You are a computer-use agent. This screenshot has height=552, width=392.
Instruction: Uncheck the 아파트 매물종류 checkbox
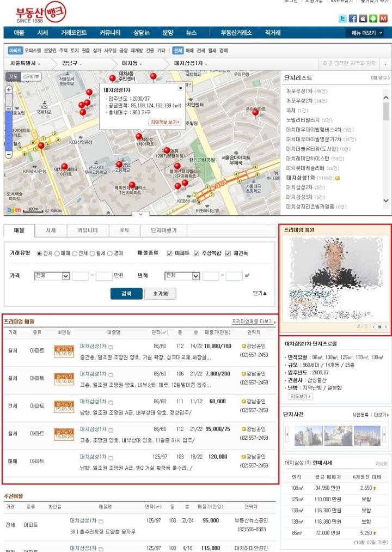[170, 253]
